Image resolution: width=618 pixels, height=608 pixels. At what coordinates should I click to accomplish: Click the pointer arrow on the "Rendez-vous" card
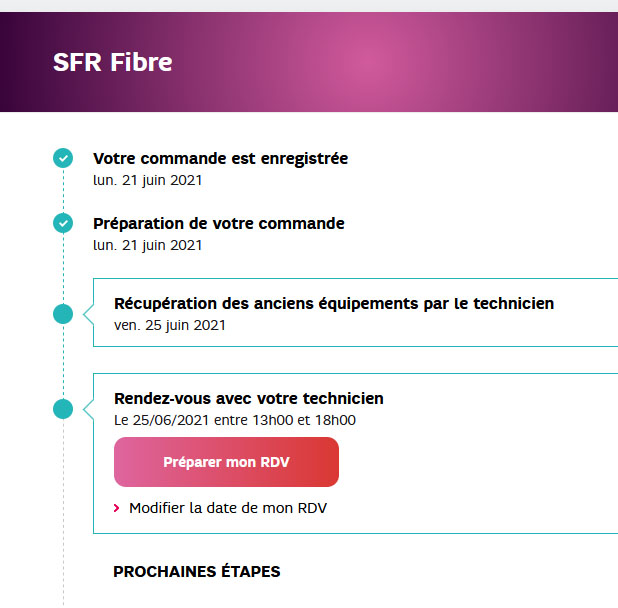tap(88, 409)
